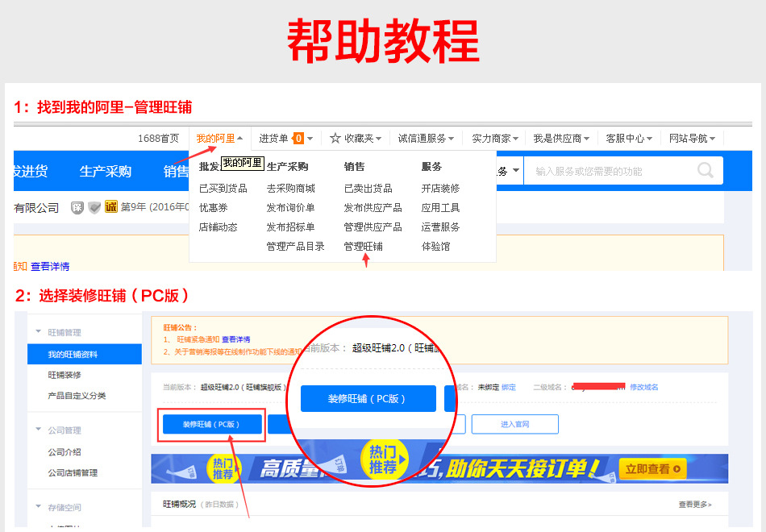The height and width of the screenshot is (532, 766).
Task: Go to 1688首页
Action: tap(158, 139)
